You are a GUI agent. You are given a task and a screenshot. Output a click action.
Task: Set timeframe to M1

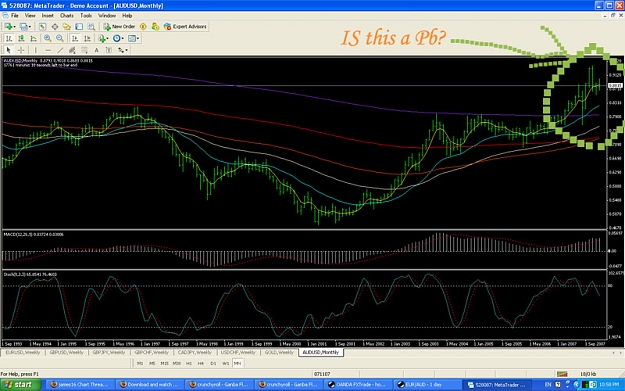click(140, 363)
